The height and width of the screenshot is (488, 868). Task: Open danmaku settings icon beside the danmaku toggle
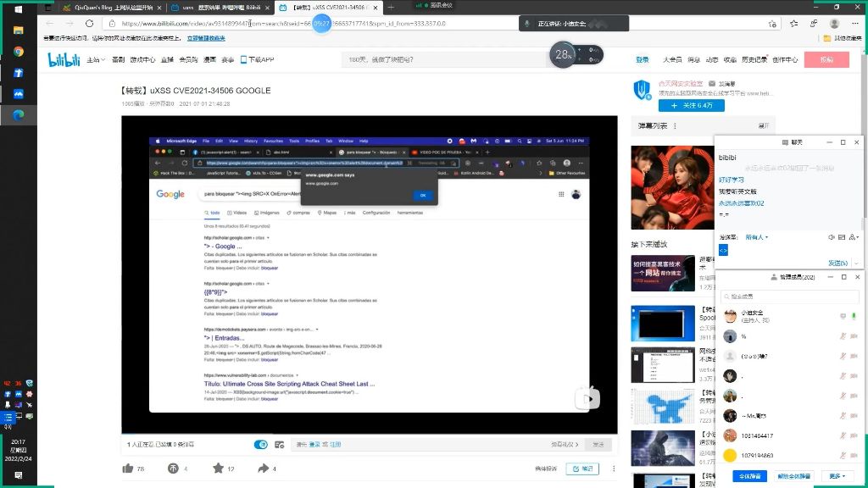pos(280,445)
